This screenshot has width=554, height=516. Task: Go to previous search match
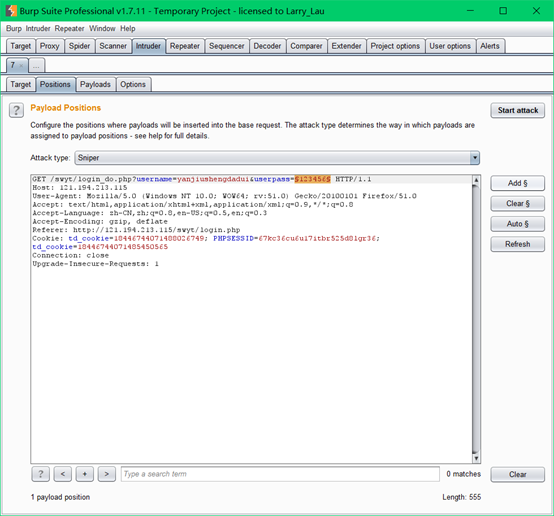pyautogui.click(x=63, y=474)
